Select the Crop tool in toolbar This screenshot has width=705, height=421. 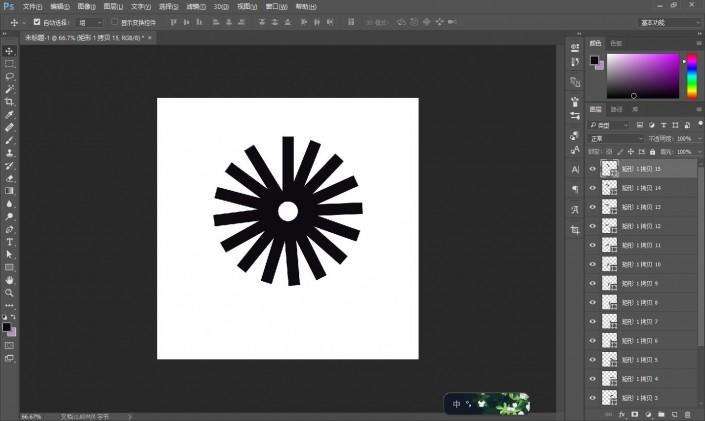(x=9, y=102)
